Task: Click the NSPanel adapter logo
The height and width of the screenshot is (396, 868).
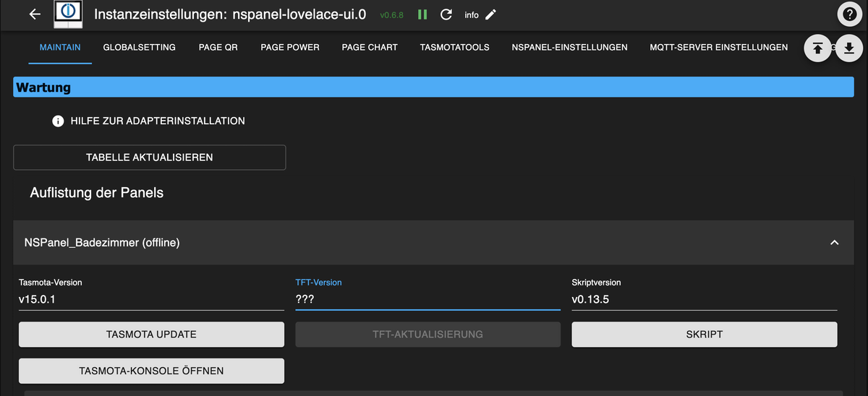Action: click(68, 14)
